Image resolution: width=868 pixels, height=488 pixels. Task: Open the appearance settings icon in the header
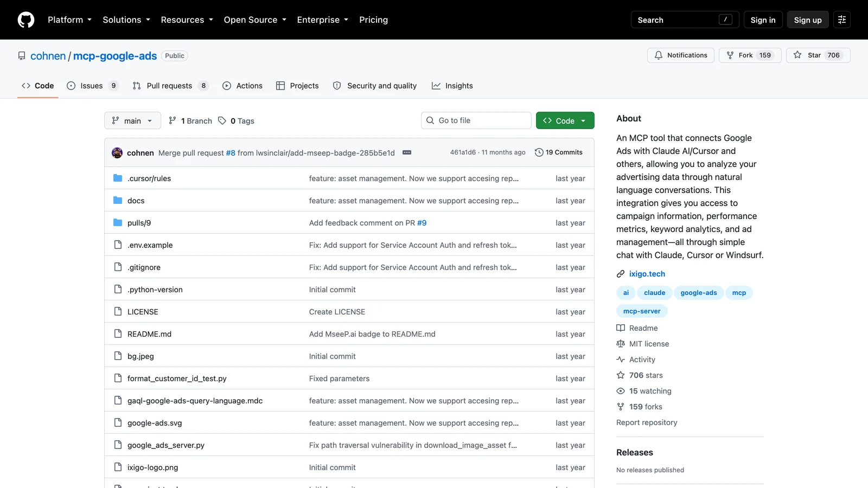(x=842, y=20)
